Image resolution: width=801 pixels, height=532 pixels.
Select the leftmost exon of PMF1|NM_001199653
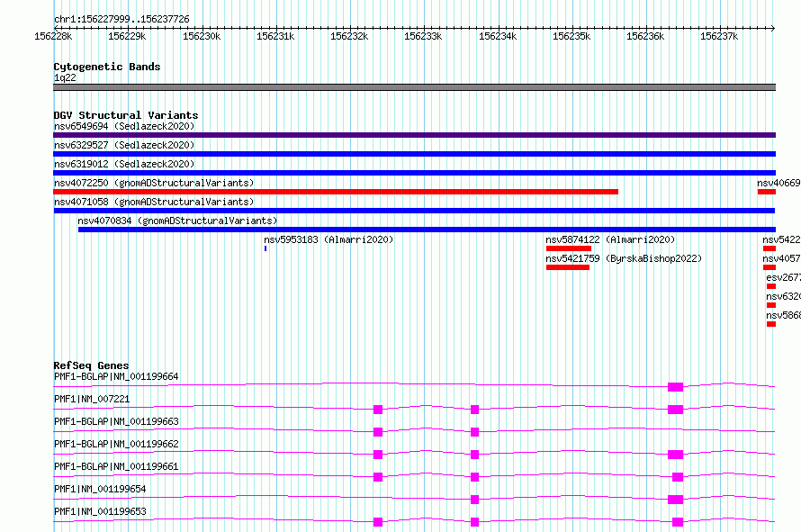[378, 522]
